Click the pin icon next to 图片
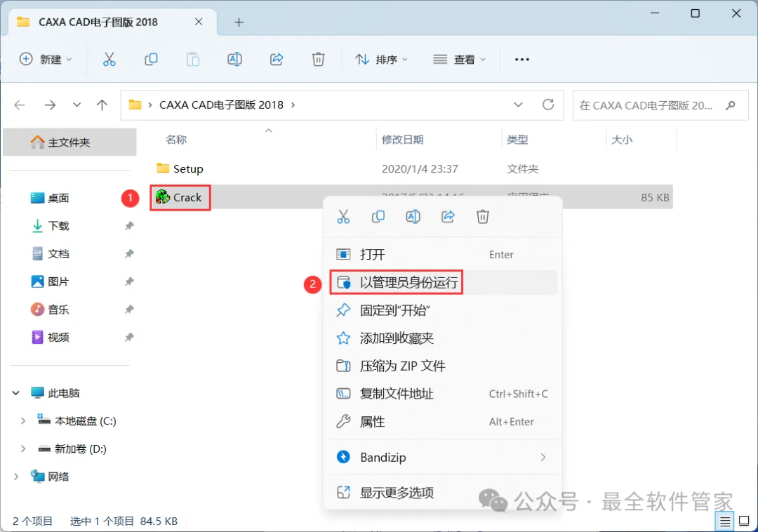This screenshot has width=758, height=532. click(x=129, y=281)
